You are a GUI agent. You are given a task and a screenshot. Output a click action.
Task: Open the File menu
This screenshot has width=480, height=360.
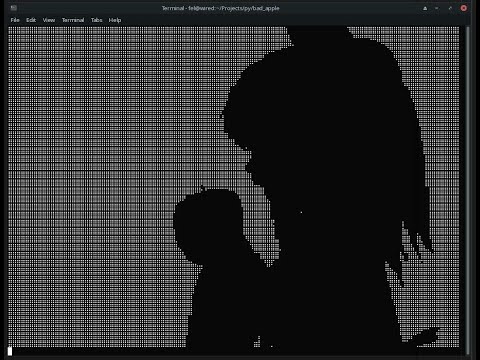coord(15,20)
